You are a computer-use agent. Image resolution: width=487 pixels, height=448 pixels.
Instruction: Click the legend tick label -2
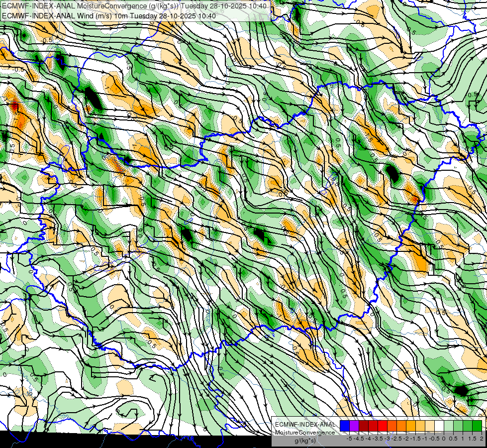(x=406, y=439)
